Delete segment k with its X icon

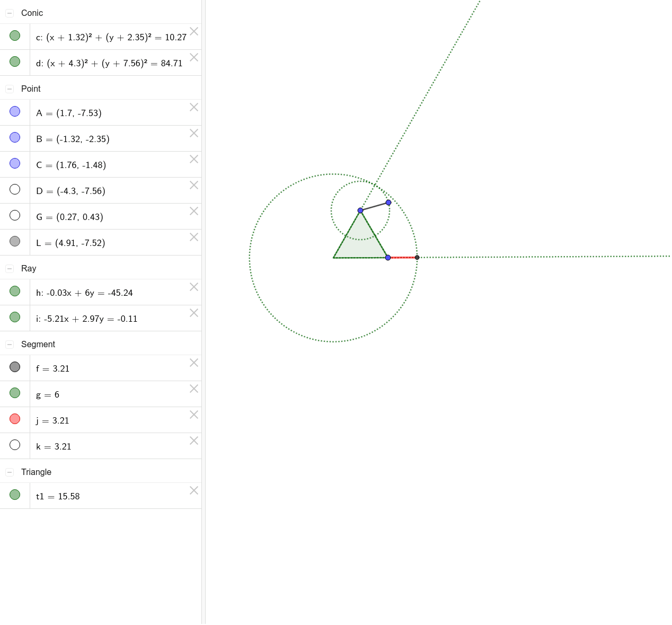click(x=194, y=441)
